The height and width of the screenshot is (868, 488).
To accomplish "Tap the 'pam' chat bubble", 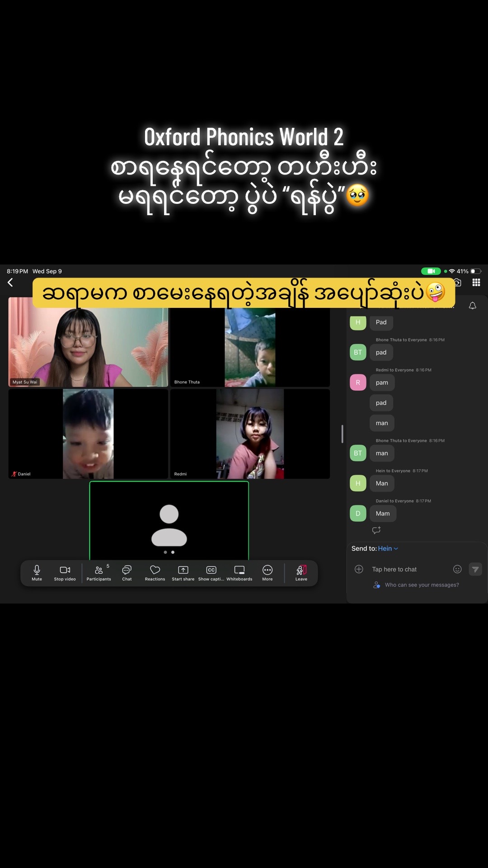I will coord(382,382).
